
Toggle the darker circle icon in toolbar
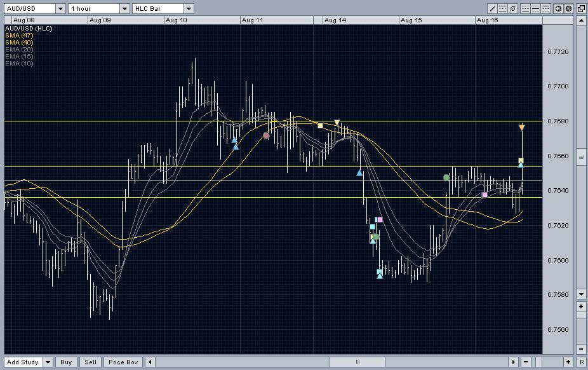pyautogui.click(x=568, y=9)
